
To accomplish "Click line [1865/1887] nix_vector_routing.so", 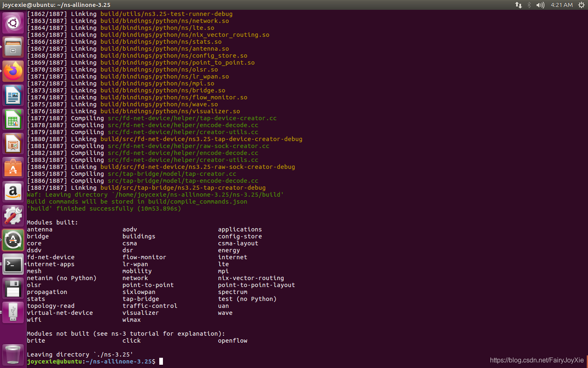I will [148, 35].
